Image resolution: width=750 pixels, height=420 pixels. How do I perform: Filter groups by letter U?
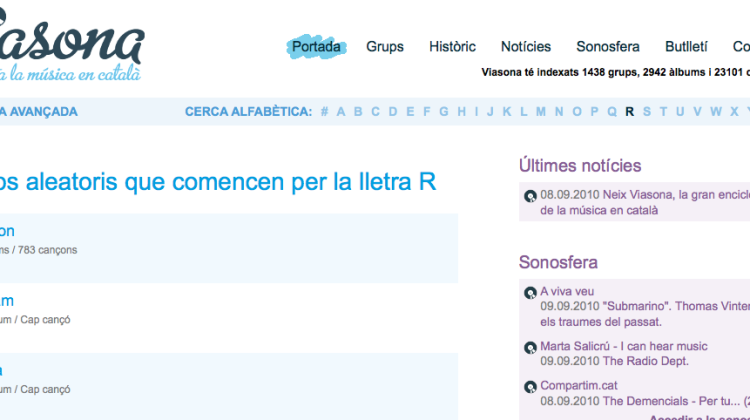pyautogui.click(x=680, y=111)
